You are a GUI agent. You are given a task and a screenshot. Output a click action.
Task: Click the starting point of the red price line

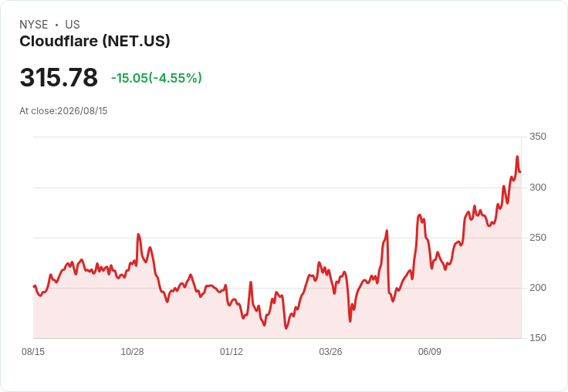click(34, 286)
